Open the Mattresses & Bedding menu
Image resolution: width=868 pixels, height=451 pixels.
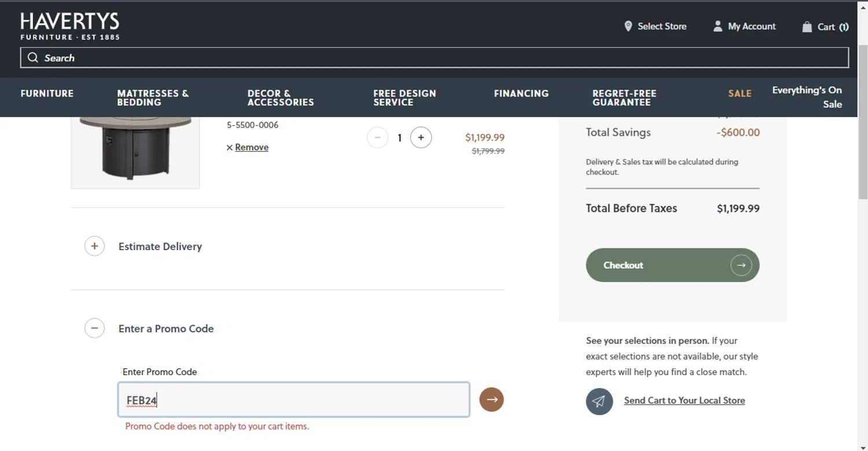coord(153,97)
